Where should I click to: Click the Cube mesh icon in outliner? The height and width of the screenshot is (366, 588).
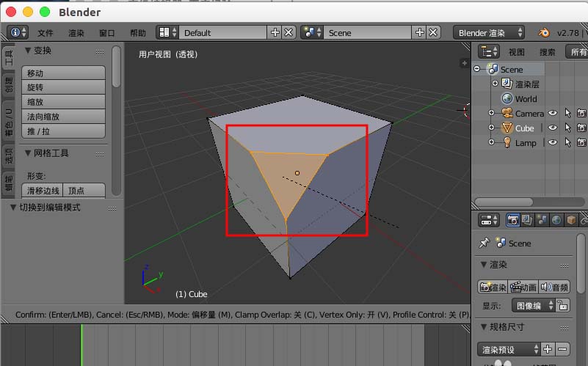[507, 128]
